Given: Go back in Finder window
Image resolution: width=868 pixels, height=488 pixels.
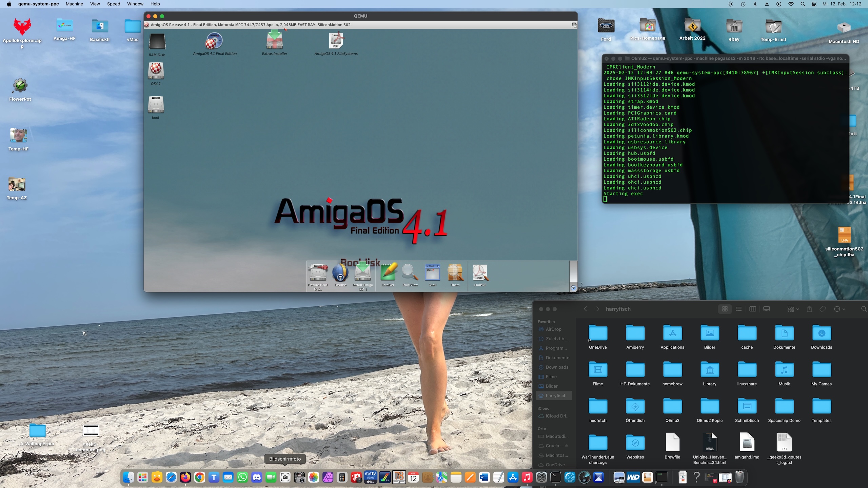Looking at the screenshot, I should (x=585, y=309).
